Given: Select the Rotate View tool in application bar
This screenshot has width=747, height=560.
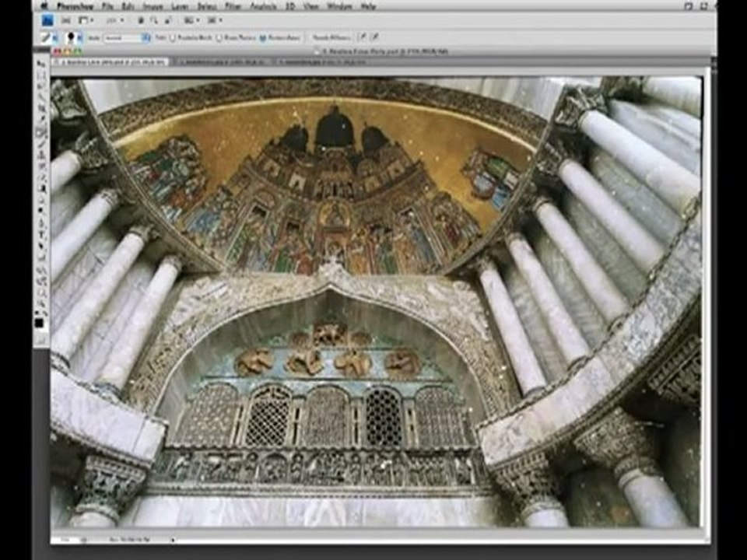Looking at the screenshot, I should click(x=168, y=20).
